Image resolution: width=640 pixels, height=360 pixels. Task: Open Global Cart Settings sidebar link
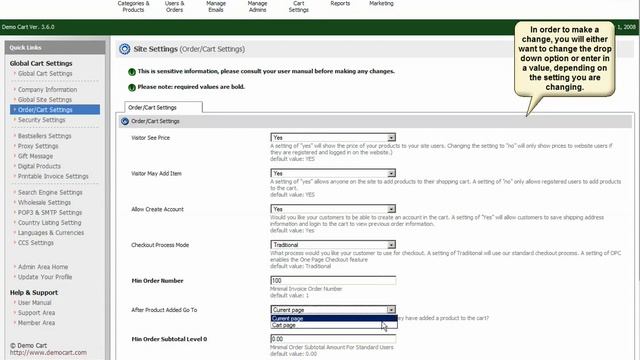(x=45, y=73)
